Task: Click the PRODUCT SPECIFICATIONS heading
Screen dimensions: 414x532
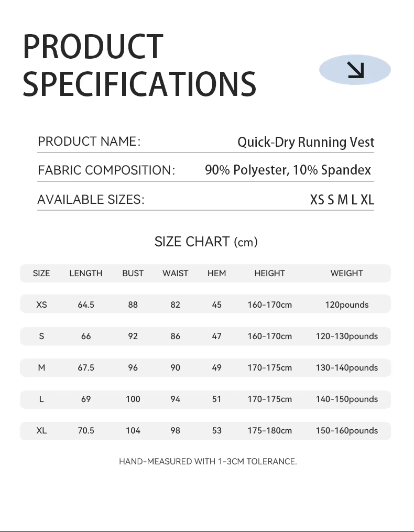Action: (139, 65)
